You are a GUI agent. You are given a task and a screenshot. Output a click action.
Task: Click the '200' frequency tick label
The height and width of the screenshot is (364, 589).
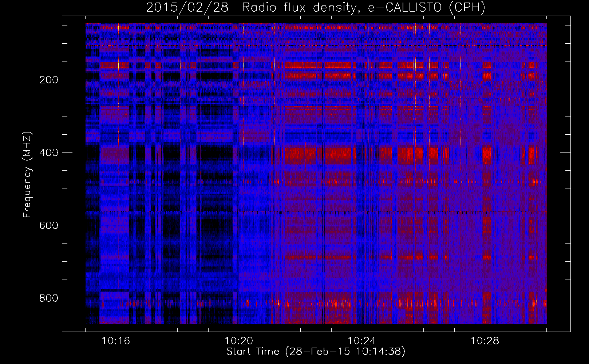49,80
